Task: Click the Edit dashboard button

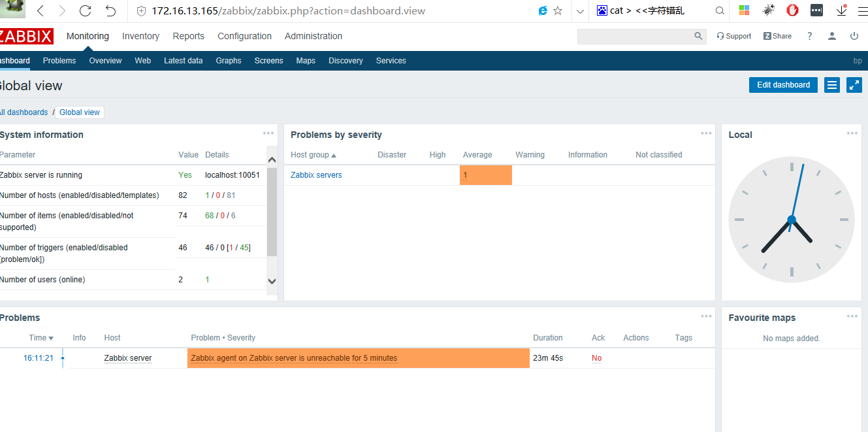Action: point(783,85)
